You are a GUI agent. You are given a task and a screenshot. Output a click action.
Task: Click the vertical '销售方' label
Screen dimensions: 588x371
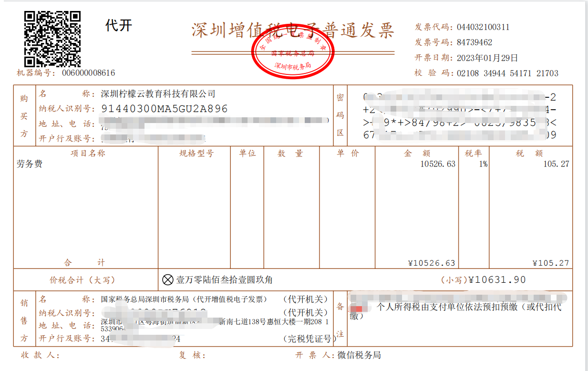[x=24, y=321]
